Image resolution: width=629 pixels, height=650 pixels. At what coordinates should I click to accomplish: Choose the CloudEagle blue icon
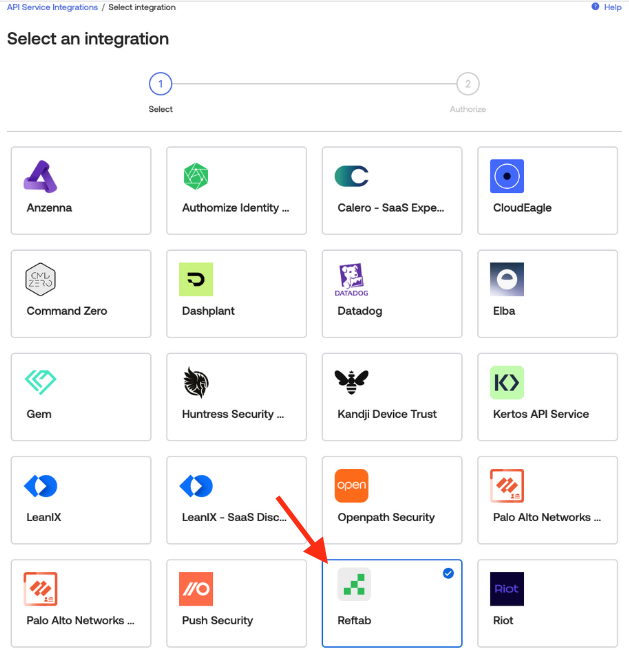point(507,177)
